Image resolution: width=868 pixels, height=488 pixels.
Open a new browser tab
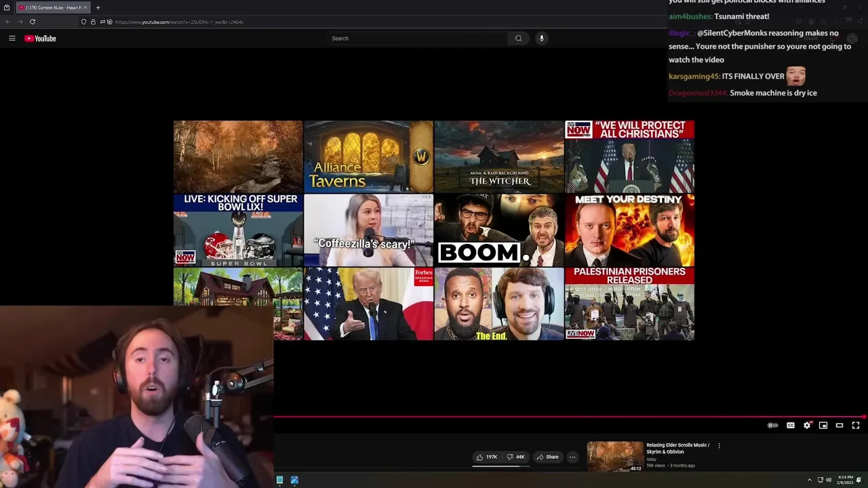click(98, 7)
